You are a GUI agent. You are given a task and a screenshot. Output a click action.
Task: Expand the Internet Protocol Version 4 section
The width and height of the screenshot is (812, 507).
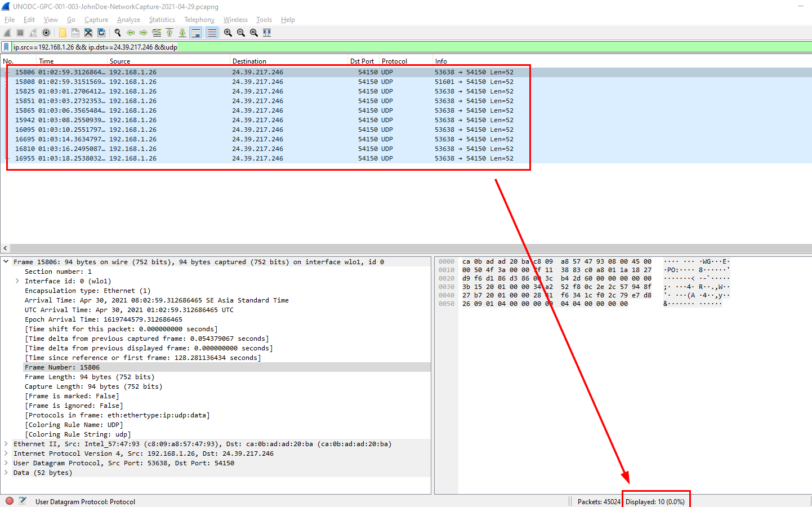pyautogui.click(x=6, y=453)
